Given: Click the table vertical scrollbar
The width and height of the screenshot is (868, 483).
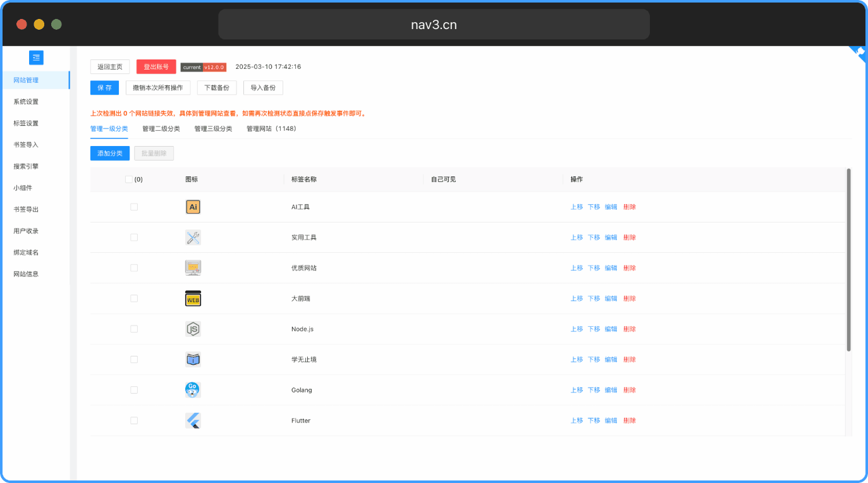Looking at the screenshot, I should coord(848,259).
